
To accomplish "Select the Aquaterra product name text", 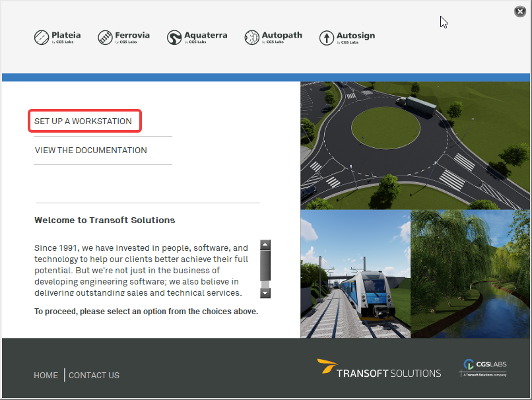I will point(206,35).
